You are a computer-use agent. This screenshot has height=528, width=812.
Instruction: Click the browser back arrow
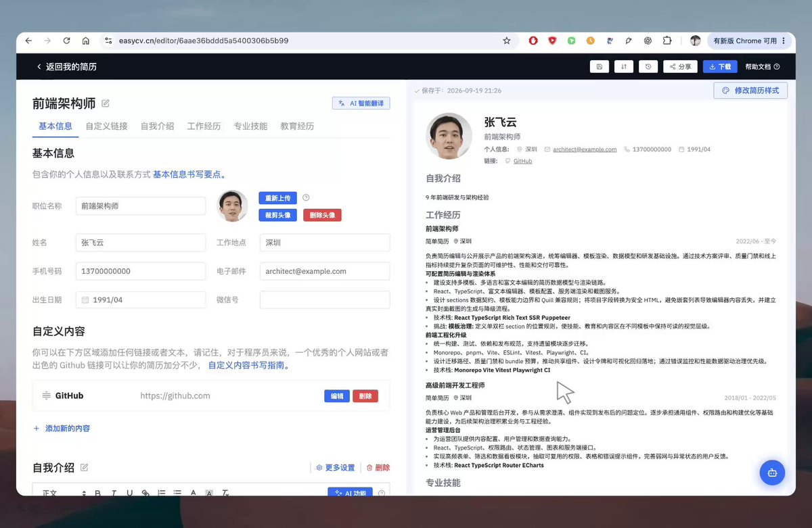[28, 41]
